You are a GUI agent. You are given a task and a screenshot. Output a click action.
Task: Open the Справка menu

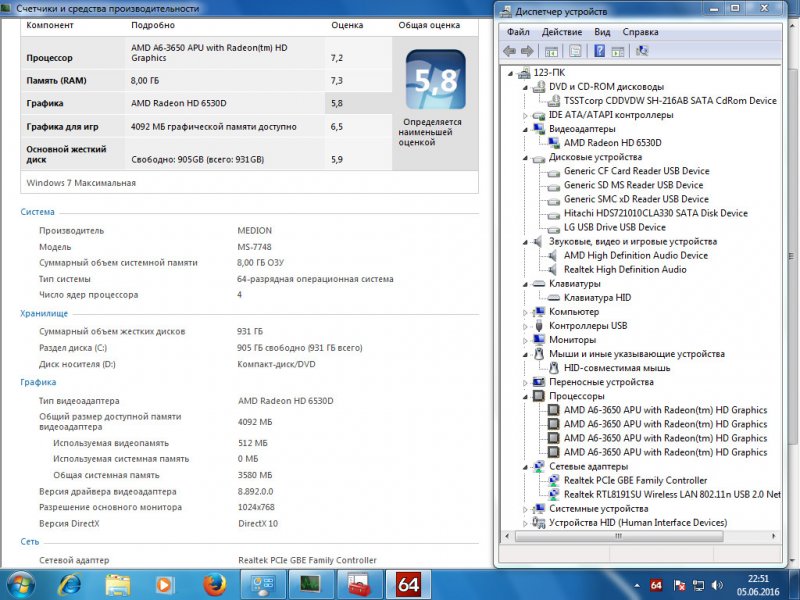click(640, 32)
